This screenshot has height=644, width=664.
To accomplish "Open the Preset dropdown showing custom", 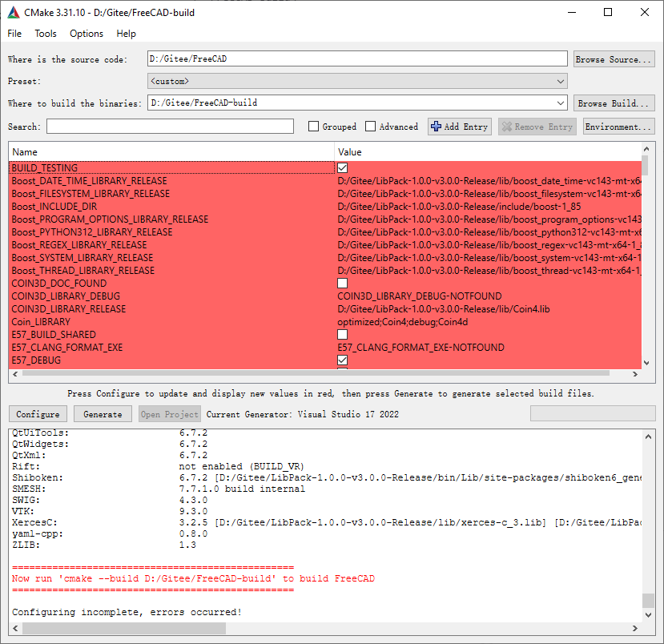I will point(560,81).
